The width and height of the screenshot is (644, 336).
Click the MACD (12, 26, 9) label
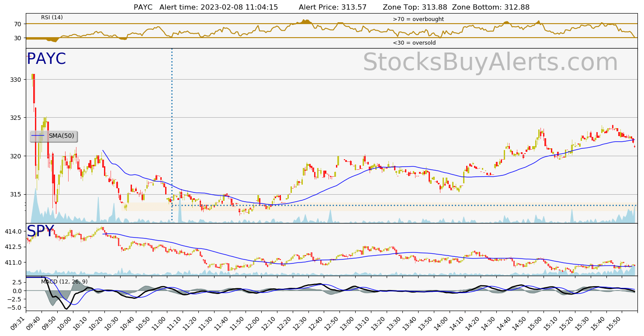pos(64,281)
